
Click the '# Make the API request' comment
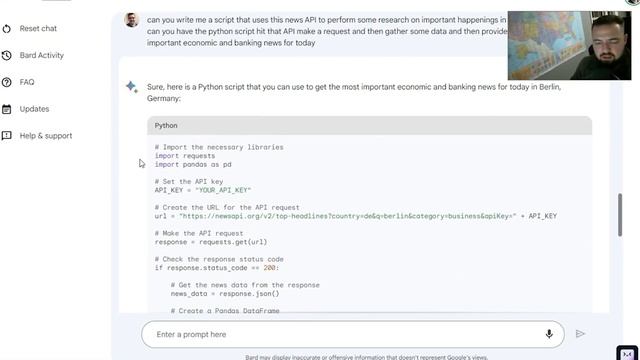[199, 233]
